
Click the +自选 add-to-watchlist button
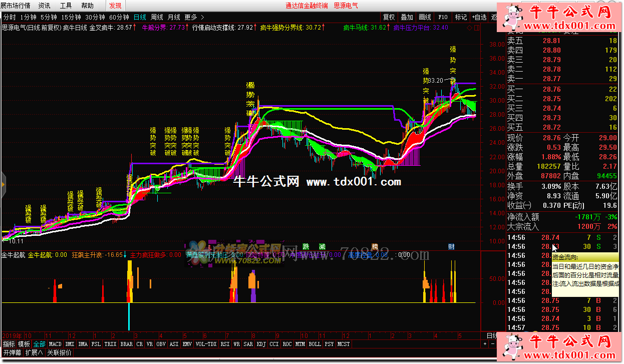[x=479, y=17]
